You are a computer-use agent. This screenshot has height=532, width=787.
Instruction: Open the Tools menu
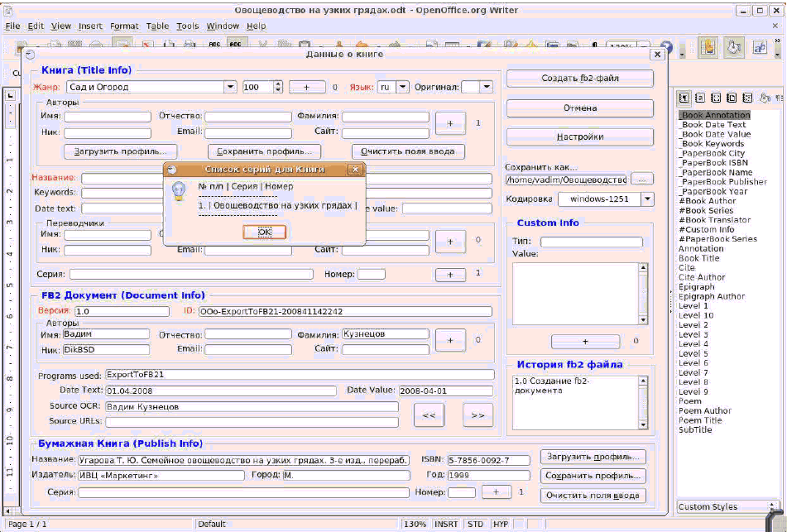[187, 26]
